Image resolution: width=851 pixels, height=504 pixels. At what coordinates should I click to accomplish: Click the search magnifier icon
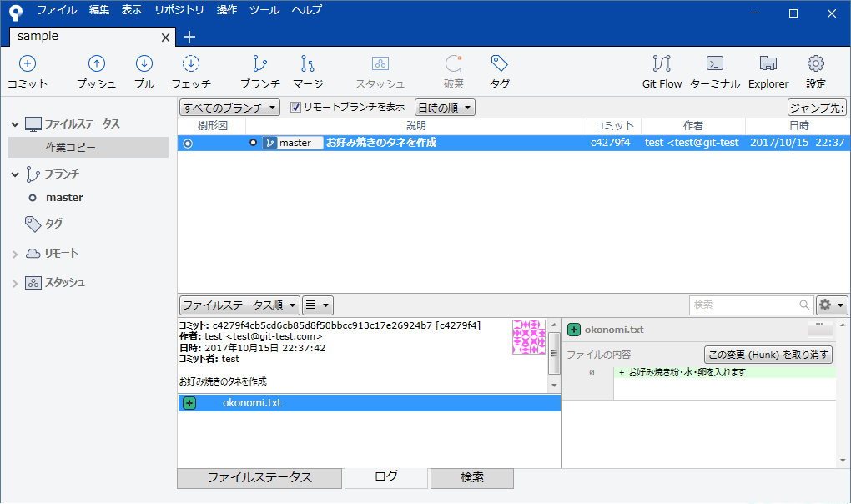(804, 305)
